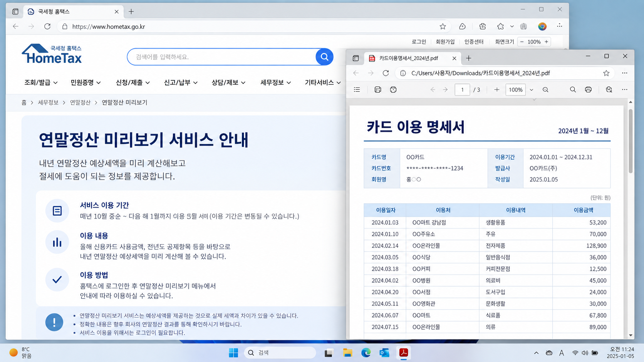Expand the 상담/제보 menu
644x362 pixels.
(228, 82)
